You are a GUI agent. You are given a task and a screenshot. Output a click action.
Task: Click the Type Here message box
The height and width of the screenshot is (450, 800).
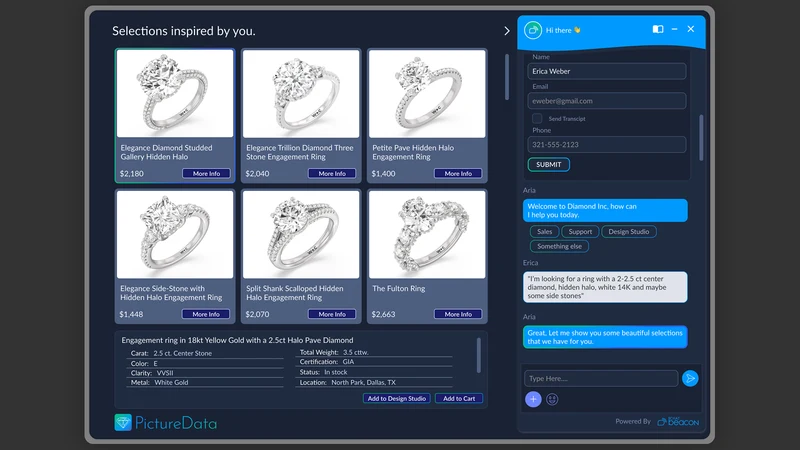point(601,379)
